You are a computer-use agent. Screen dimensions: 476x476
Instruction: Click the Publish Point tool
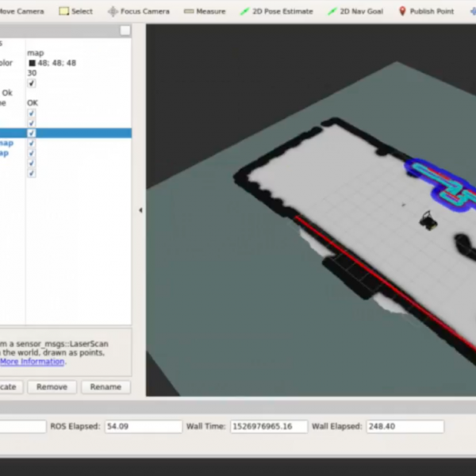426,11
